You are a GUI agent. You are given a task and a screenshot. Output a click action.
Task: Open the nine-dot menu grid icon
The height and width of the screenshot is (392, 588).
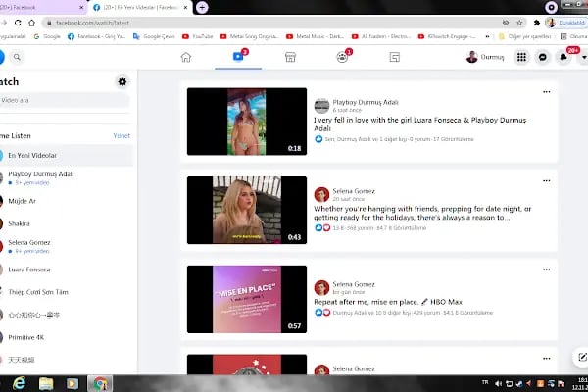(x=521, y=57)
